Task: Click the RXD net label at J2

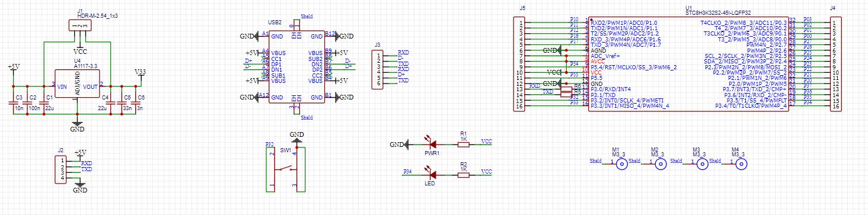Action: coord(87,163)
